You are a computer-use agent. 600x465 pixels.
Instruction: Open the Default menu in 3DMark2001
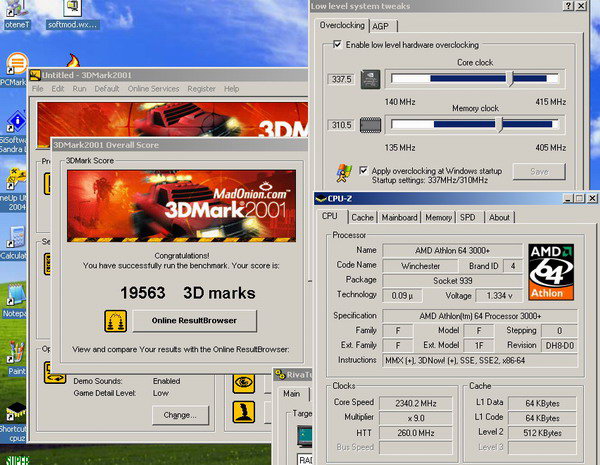click(x=107, y=89)
